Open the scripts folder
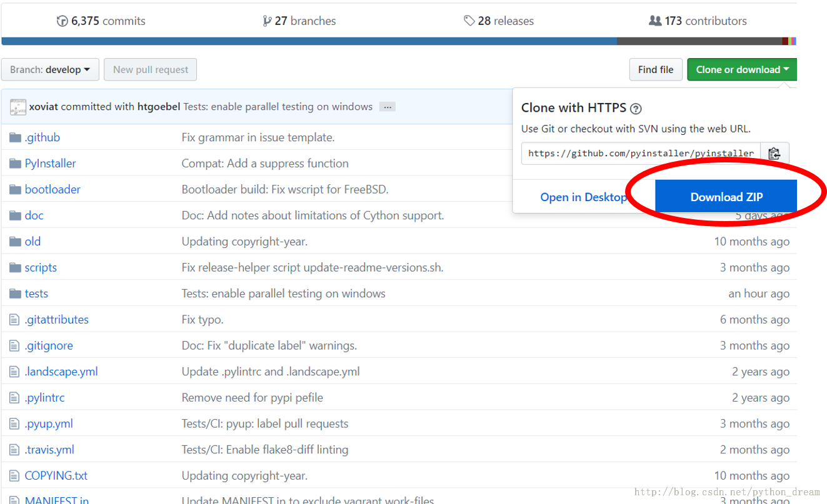This screenshot has height=504, width=827. point(41,268)
